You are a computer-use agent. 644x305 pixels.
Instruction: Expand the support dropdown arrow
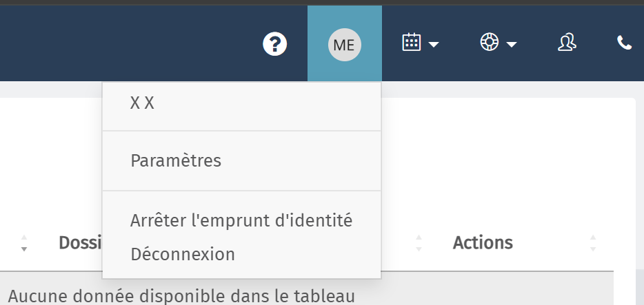coord(512,44)
